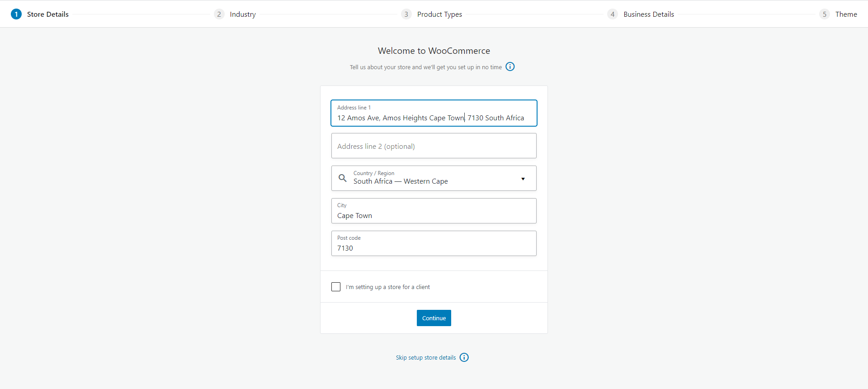Click the City field with Cape Town
Screen dimensions: 868x389
pos(434,211)
